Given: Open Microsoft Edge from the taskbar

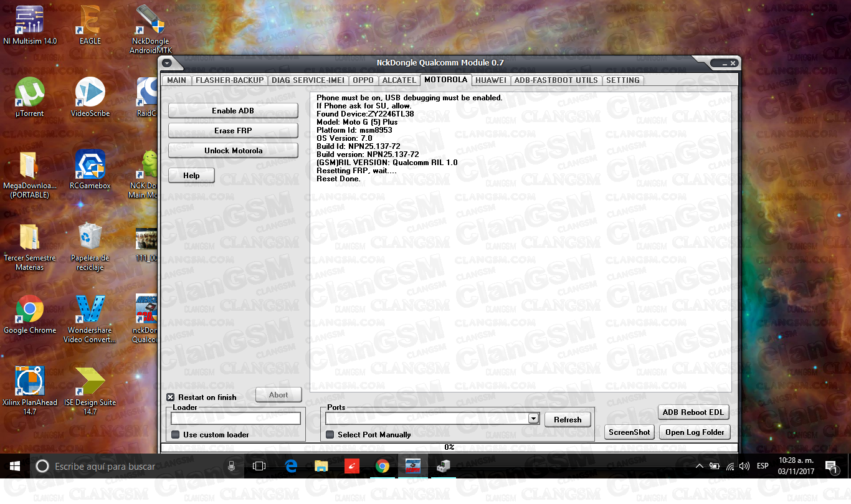Looking at the screenshot, I should [291, 466].
